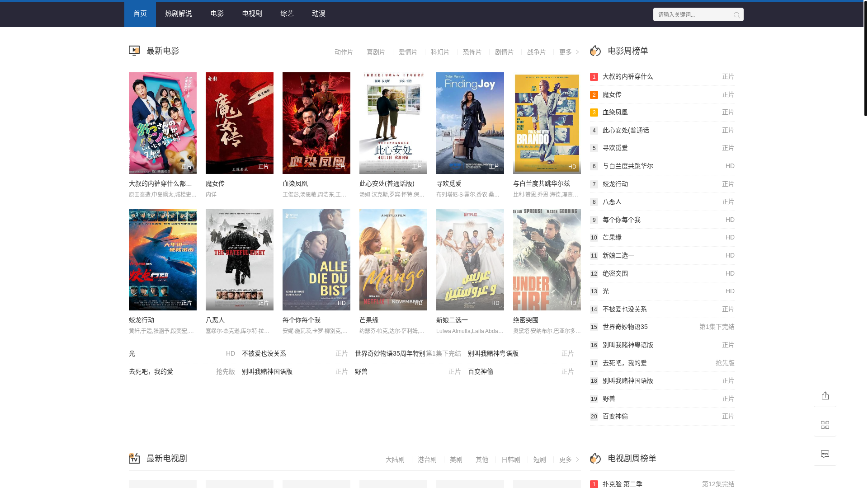Click the flame icon by 电影周榜单
The height and width of the screenshot is (488, 868).
pyautogui.click(x=595, y=51)
